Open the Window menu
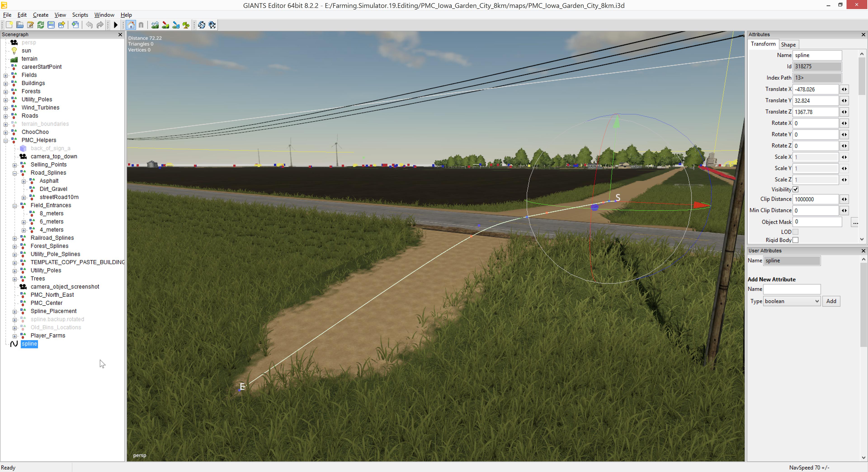The width and height of the screenshot is (868, 472). 104,15
